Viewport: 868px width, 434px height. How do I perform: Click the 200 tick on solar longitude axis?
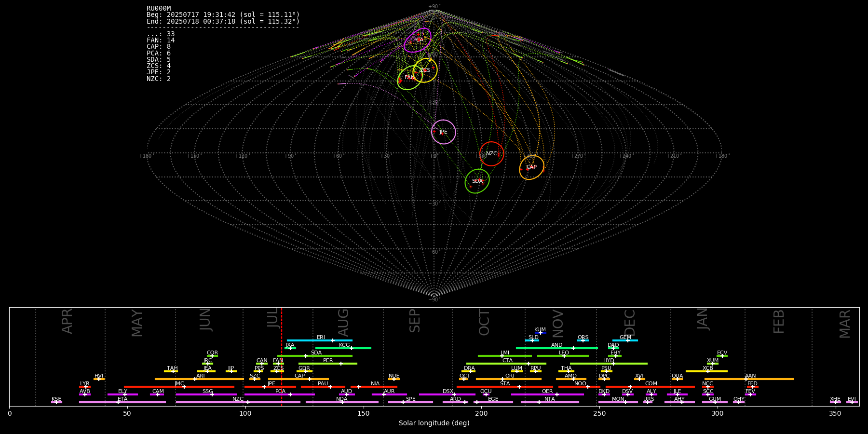tap(481, 413)
